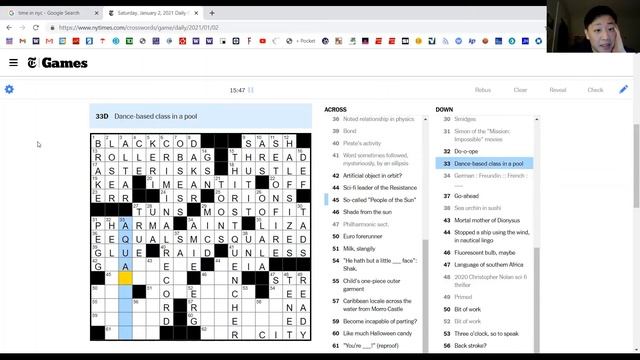Screen dimensions: 640x360
Task: Open the Clear menu
Action: [x=520, y=90]
